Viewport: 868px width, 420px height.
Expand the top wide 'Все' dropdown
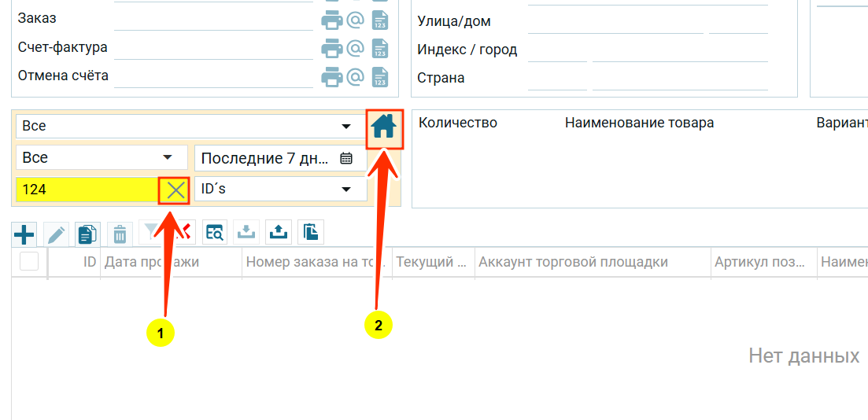click(x=345, y=127)
